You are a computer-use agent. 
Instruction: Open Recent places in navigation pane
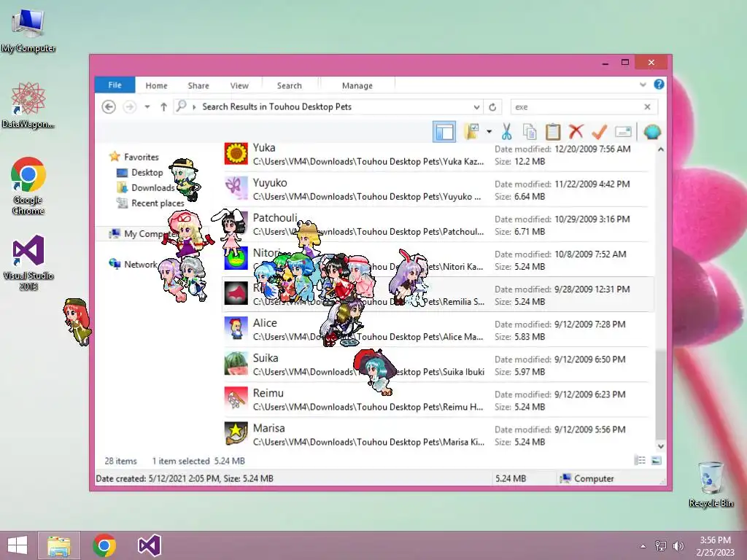click(158, 203)
